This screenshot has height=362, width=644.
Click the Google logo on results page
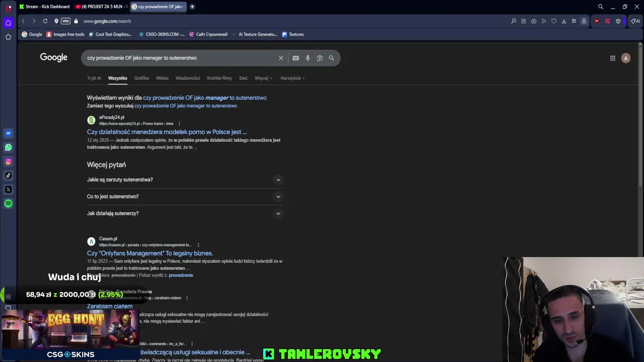[54, 57]
